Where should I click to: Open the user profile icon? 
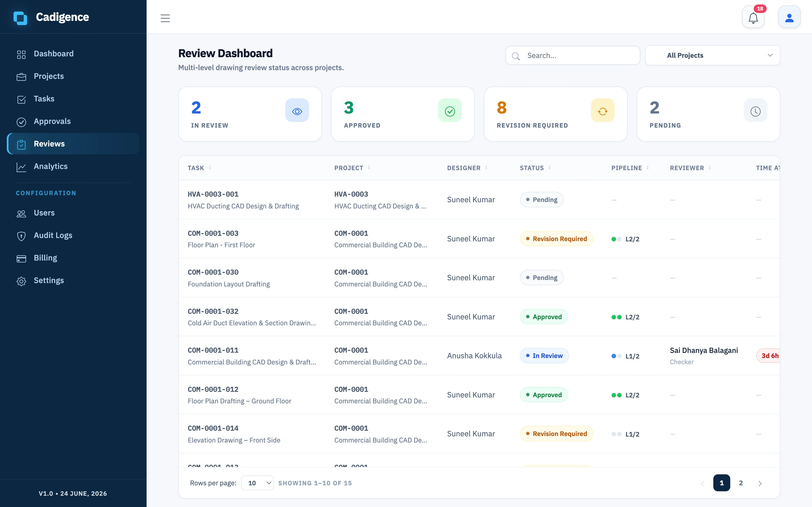[789, 17]
